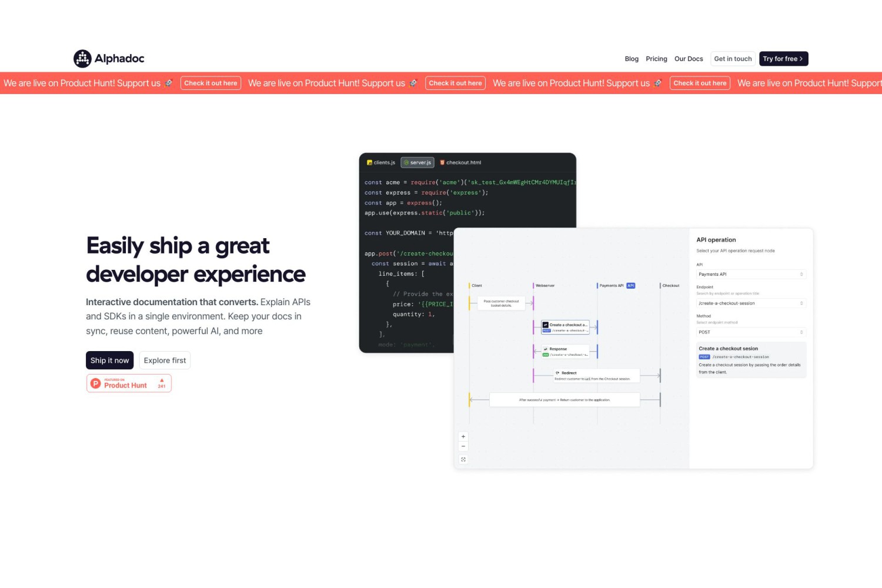Select the Redirect node in diagram
This screenshot has height=588, width=882.
[596, 376]
